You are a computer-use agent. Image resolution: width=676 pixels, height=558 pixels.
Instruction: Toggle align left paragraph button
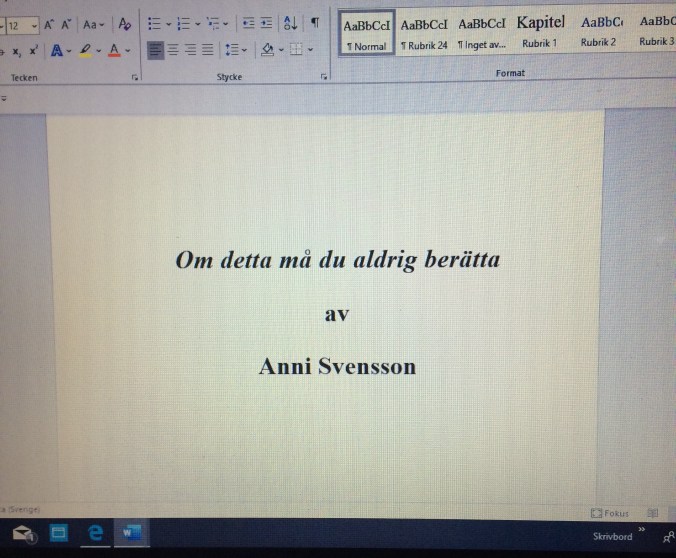coord(155,49)
